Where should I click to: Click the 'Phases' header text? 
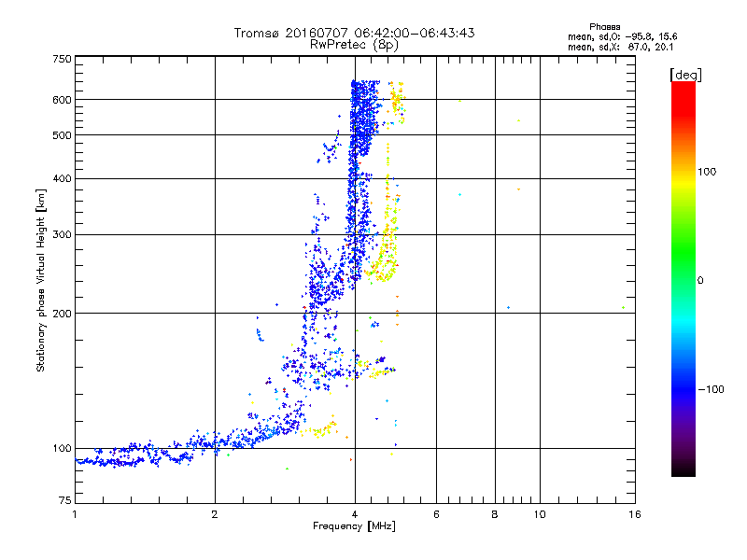tap(604, 27)
